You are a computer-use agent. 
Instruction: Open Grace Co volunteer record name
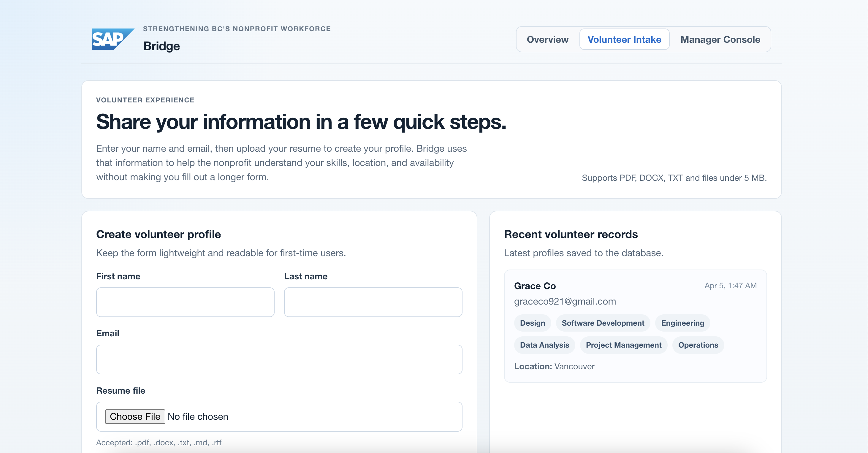535,286
